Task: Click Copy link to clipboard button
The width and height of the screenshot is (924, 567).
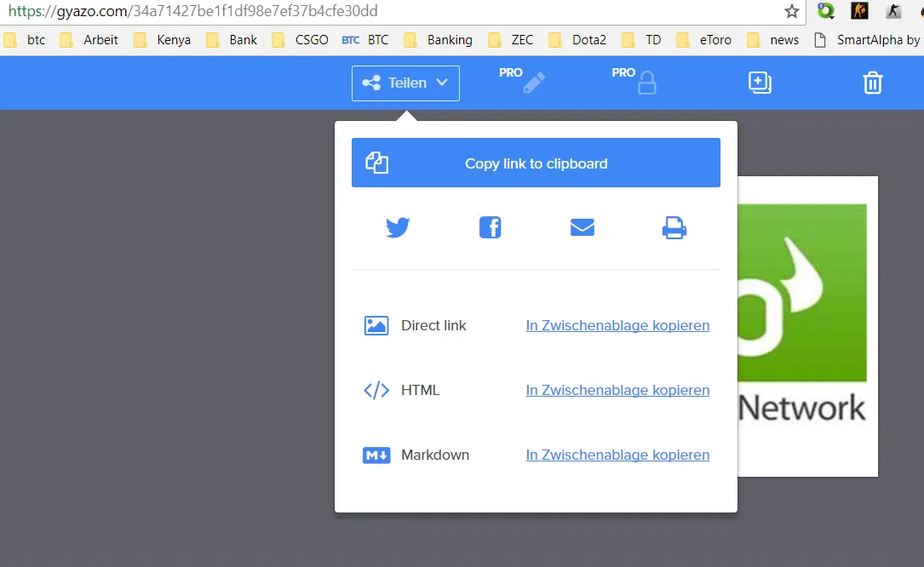Action: tap(536, 163)
